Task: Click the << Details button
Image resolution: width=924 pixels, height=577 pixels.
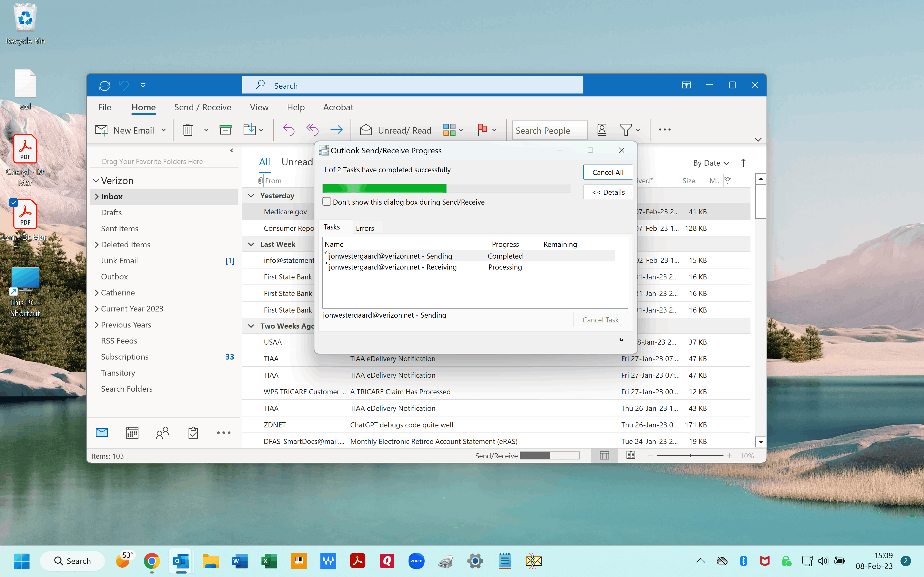Action: point(608,192)
